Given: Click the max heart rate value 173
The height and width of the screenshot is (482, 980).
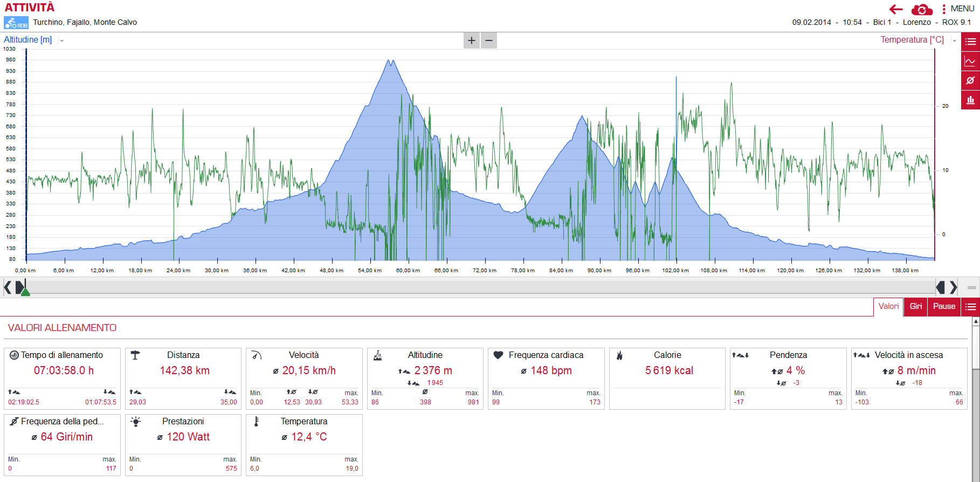Looking at the screenshot, I should click(595, 402).
